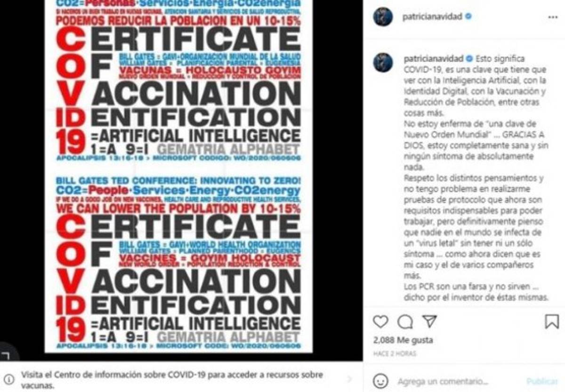Click the verified badge in the caption

(468, 59)
